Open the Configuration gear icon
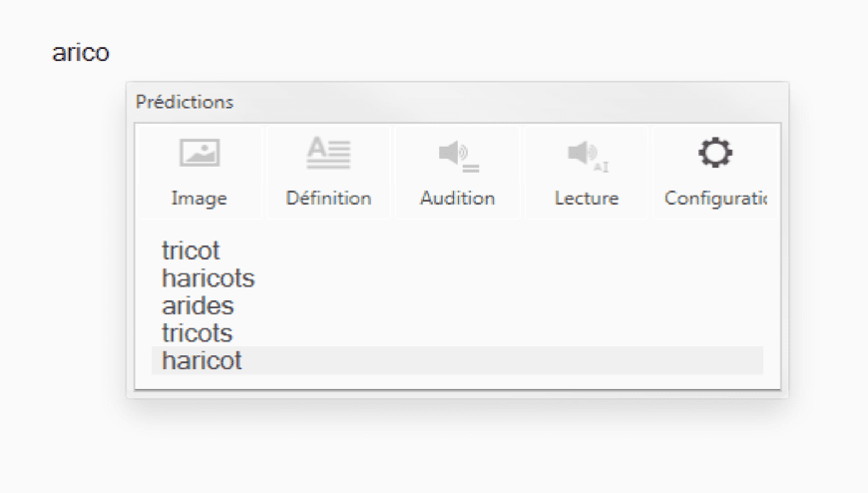 pyautogui.click(x=714, y=153)
